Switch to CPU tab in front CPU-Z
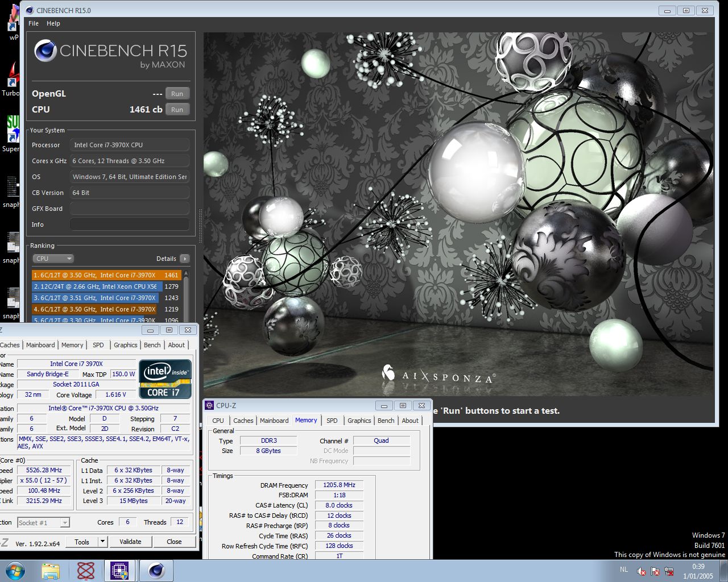This screenshot has height=582, width=728. pyautogui.click(x=218, y=421)
